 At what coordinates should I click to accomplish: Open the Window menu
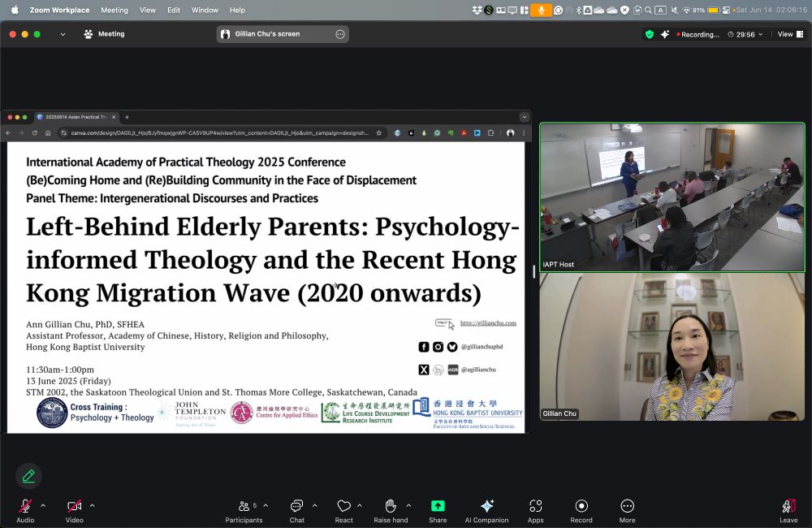pyautogui.click(x=205, y=10)
